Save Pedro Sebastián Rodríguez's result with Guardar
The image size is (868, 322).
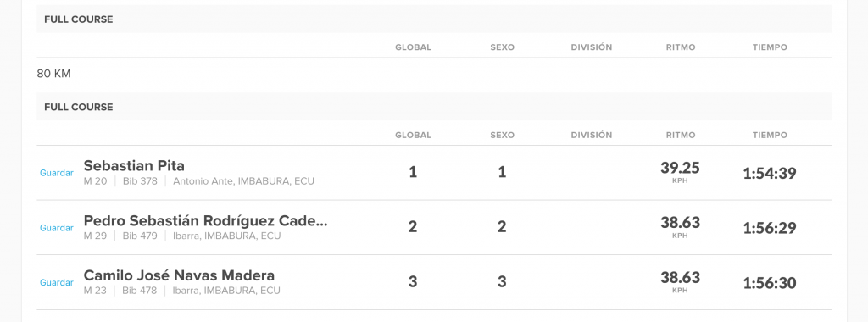57,228
